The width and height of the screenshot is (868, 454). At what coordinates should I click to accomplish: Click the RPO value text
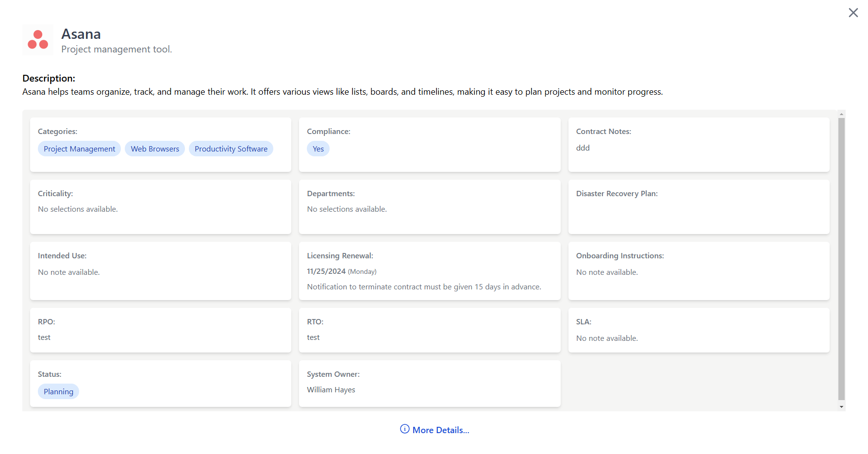[x=44, y=337]
